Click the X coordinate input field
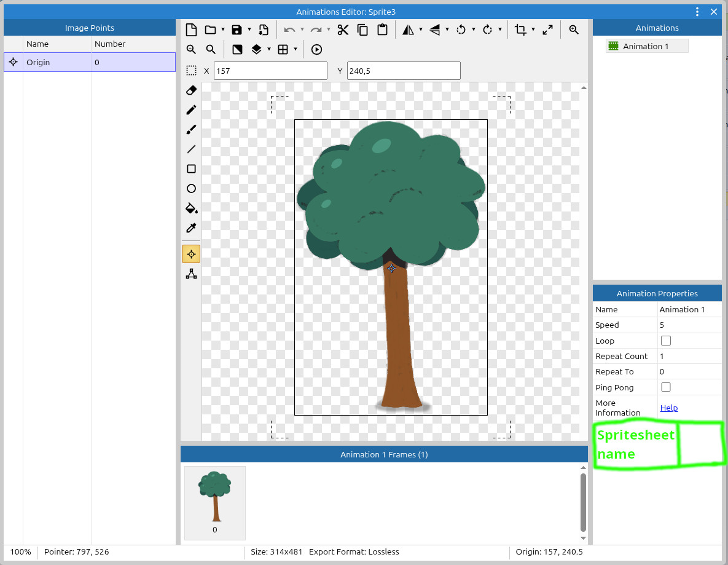Screen dimensions: 728x565 click(270, 71)
